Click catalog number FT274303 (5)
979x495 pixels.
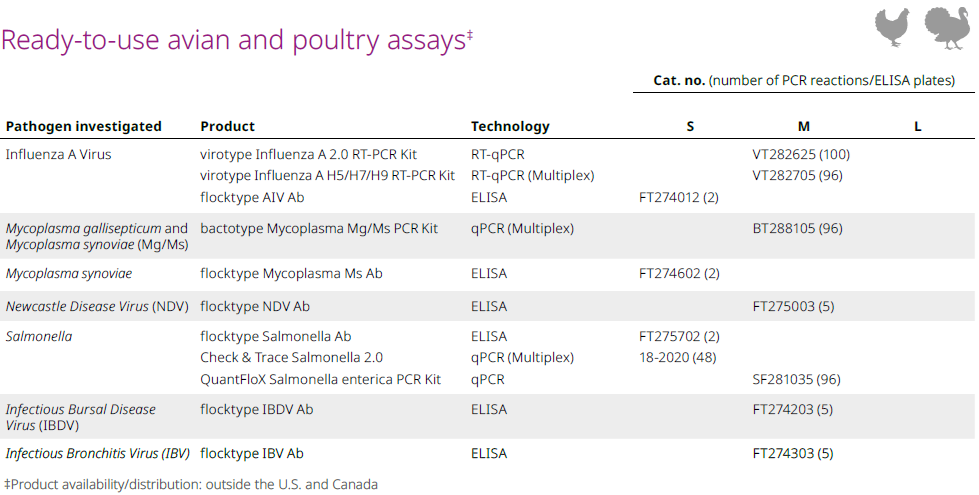(793, 454)
